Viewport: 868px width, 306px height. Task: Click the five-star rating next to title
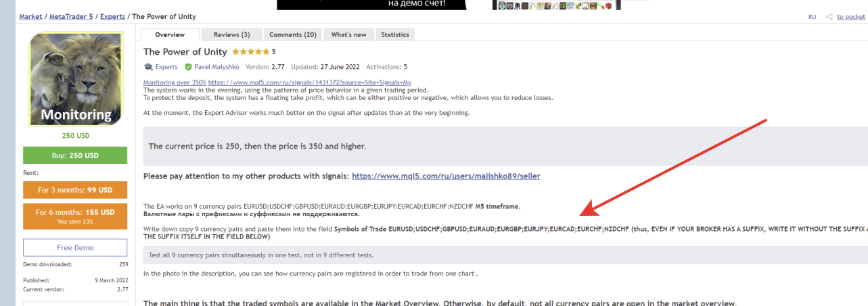pyautogui.click(x=251, y=51)
